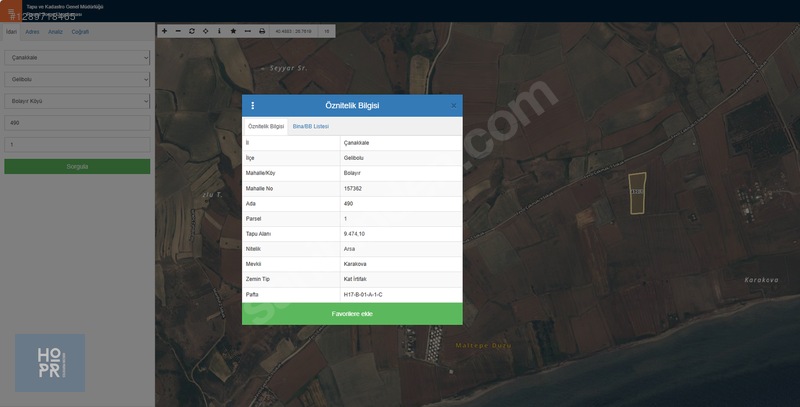Screen dimensions: 800x407
Task: Zoom out with the minus map tool
Action: tap(178, 31)
